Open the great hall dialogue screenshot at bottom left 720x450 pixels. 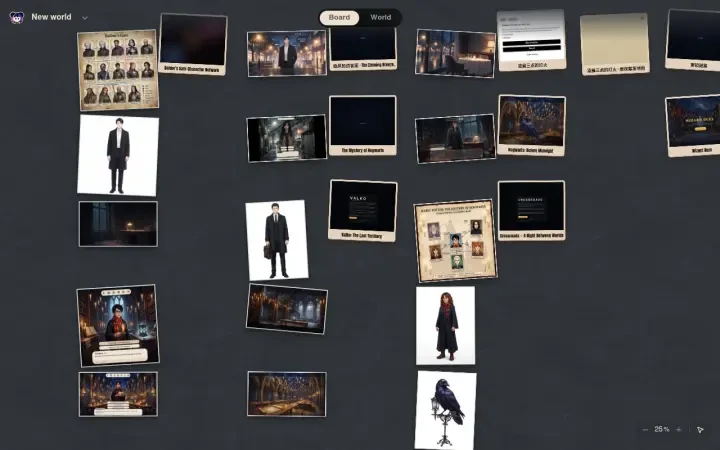click(118, 394)
